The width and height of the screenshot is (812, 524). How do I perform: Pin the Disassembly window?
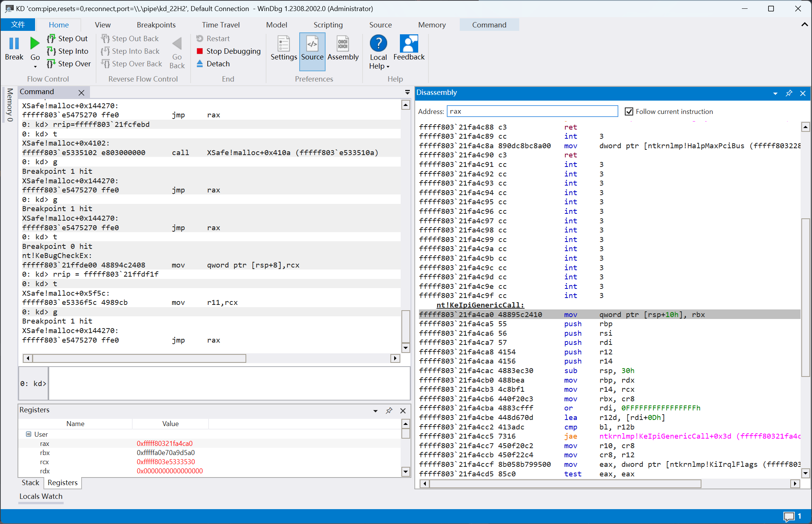(x=789, y=93)
